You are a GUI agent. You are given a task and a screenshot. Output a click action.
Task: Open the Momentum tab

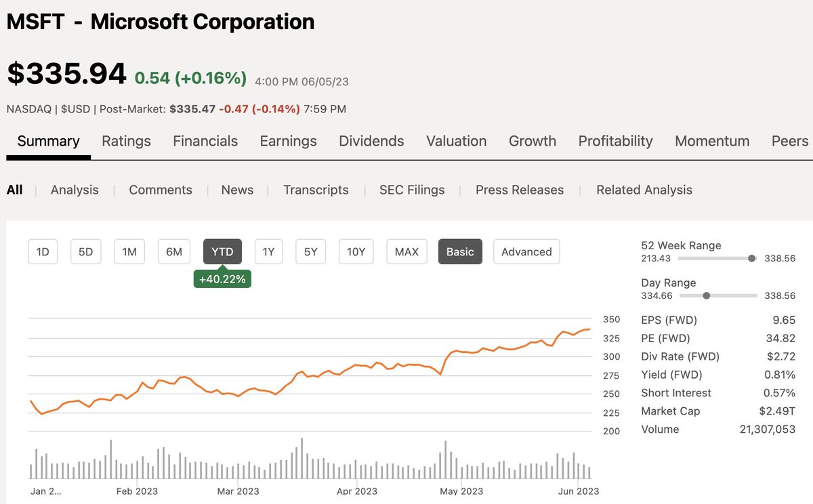712,141
